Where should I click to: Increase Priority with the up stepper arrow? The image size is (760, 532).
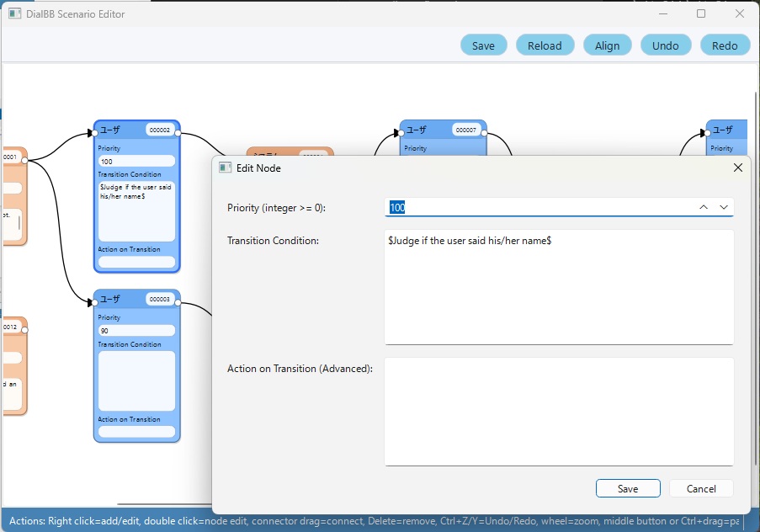[x=704, y=207]
